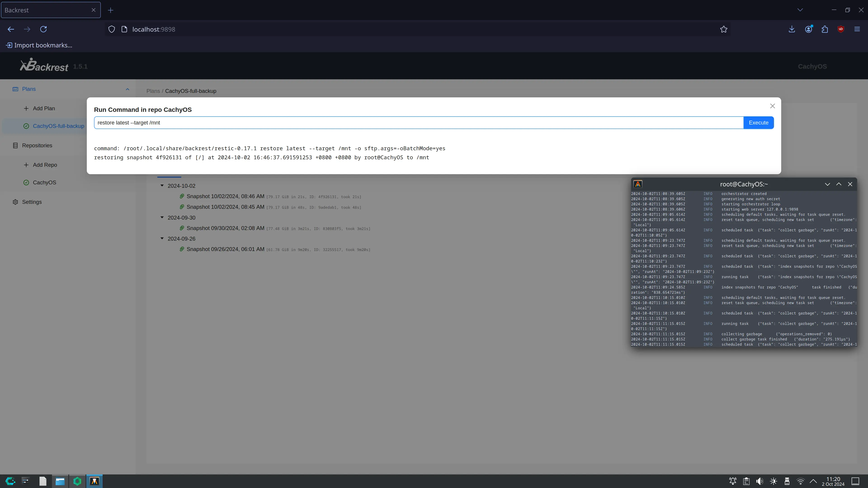Open the Wi-Fi network tray icon
The height and width of the screenshot is (488, 868).
800,481
